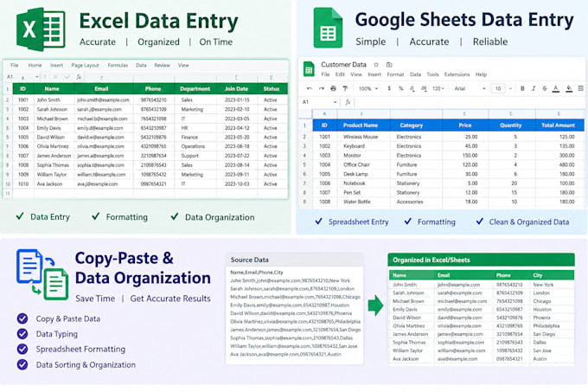Click the Organized in Excel/Sheets title bar

481,260
